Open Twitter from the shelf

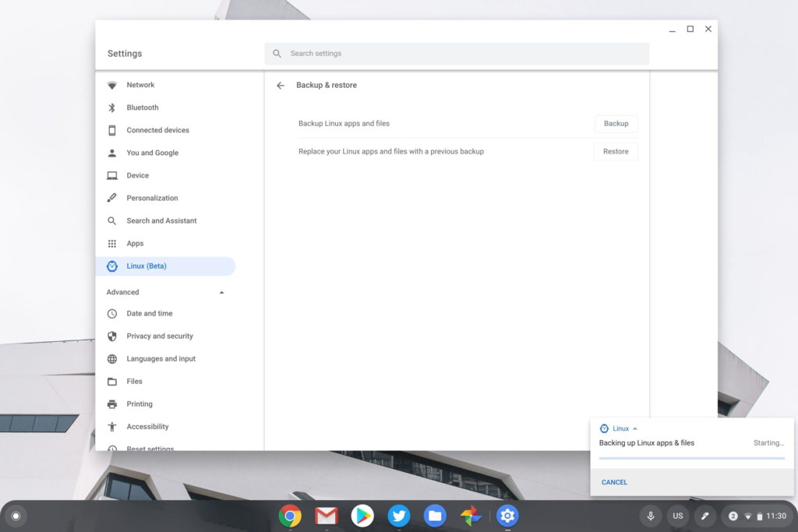pyautogui.click(x=399, y=516)
